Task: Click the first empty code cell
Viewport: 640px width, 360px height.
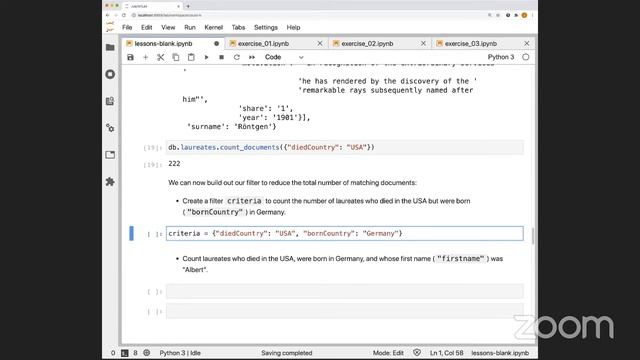Action: [x=344, y=291]
